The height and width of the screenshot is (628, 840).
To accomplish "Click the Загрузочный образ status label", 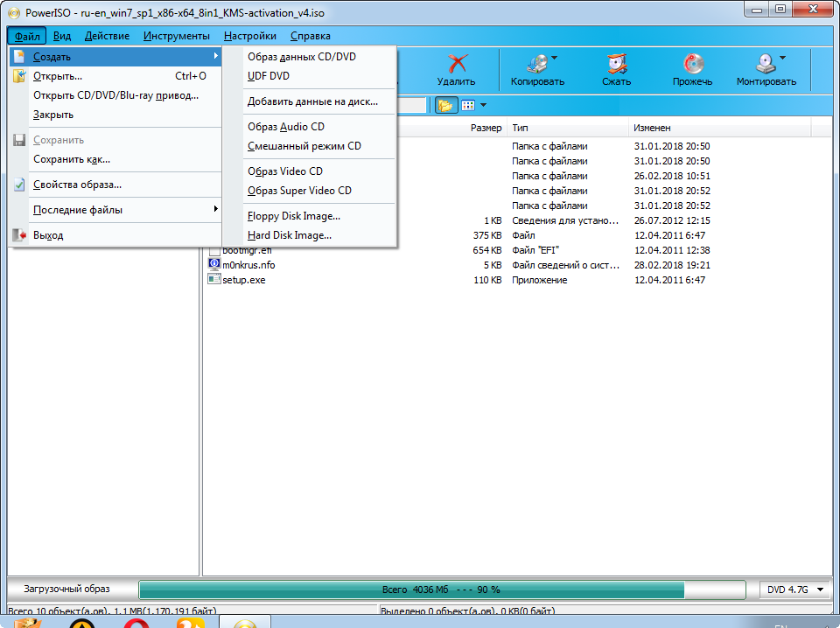I will pos(66,589).
